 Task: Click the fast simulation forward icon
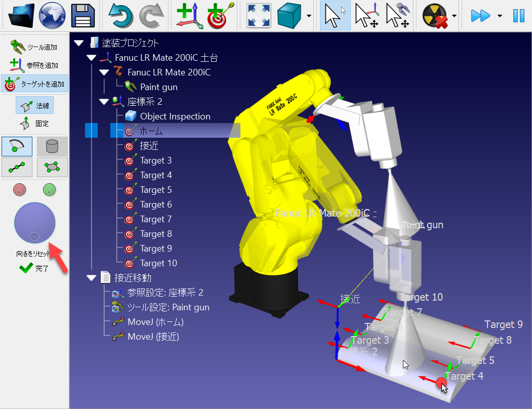point(480,16)
